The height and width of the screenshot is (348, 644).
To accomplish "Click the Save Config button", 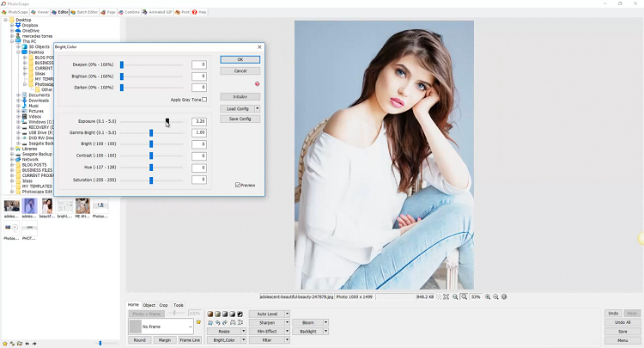I will (240, 119).
